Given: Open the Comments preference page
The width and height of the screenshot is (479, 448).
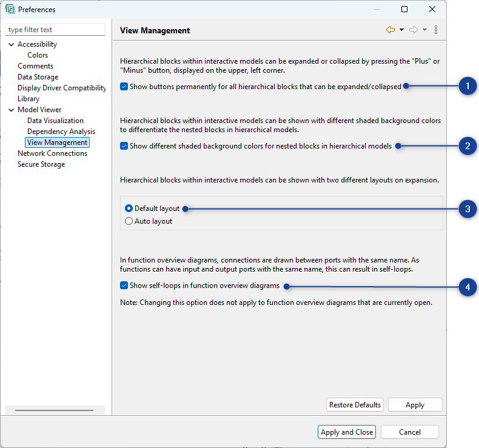Looking at the screenshot, I should [x=35, y=66].
